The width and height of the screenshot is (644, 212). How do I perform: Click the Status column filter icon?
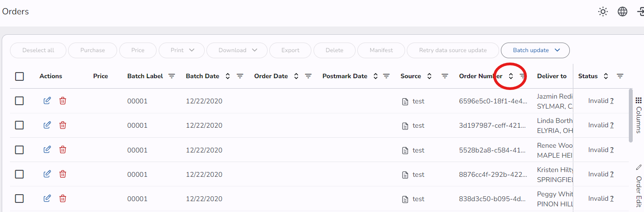[620, 76]
